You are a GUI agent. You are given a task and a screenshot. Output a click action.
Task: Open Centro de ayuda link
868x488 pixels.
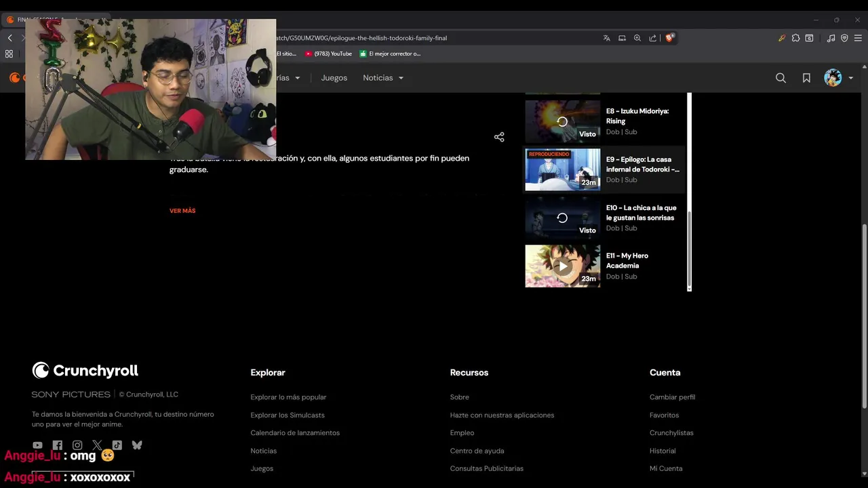coord(477,451)
